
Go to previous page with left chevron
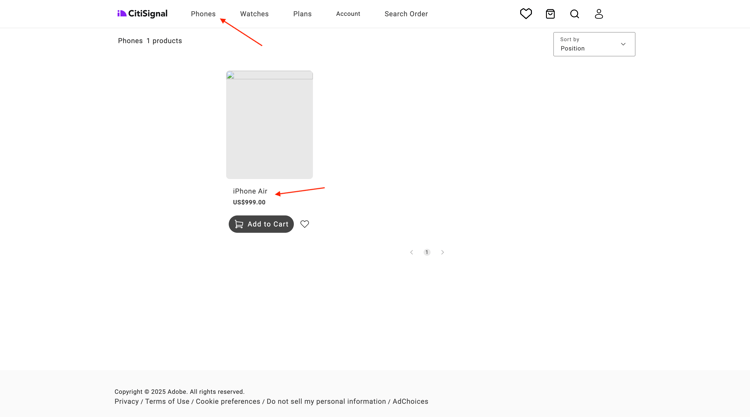point(411,252)
